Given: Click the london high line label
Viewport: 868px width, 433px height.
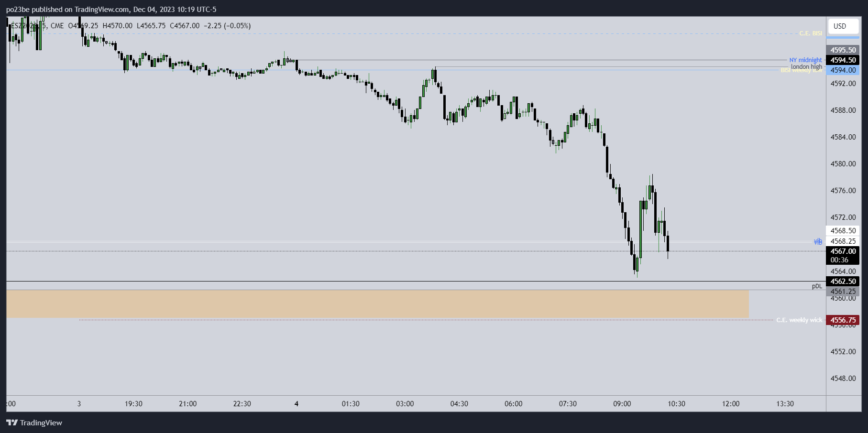Looking at the screenshot, I should [x=806, y=67].
